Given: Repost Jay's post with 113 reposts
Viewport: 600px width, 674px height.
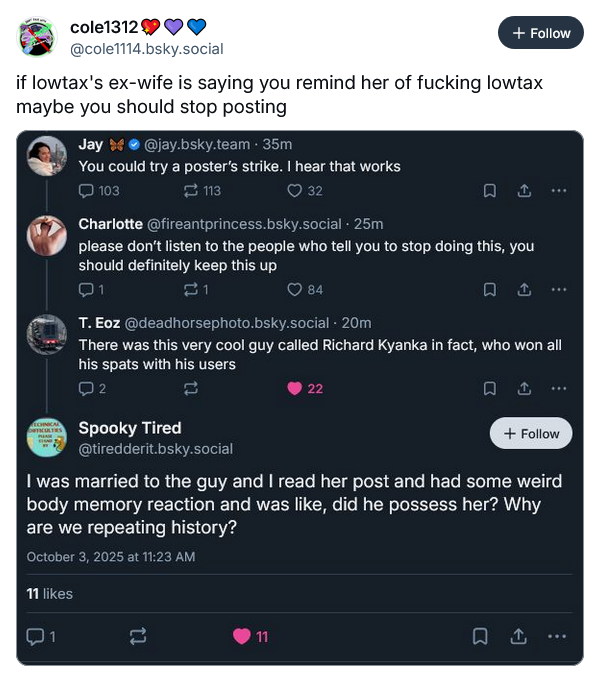Looking at the screenshot, I should (193, 191).
